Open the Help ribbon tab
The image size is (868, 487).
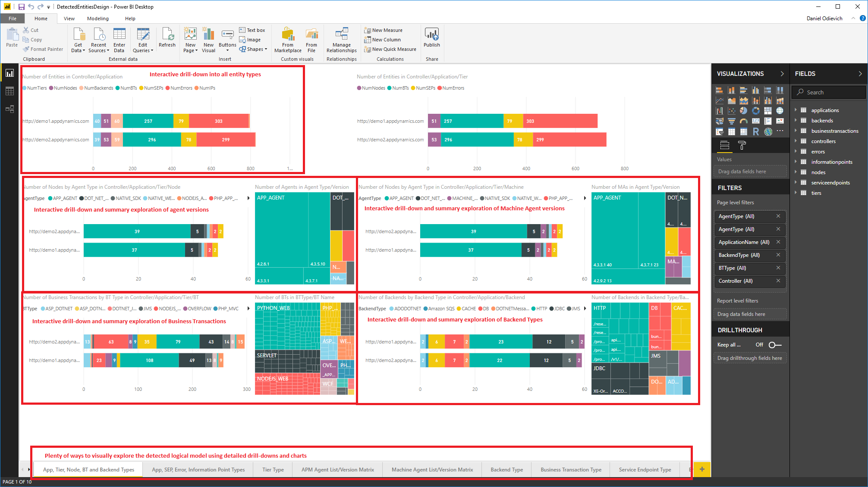pos(130,19)
